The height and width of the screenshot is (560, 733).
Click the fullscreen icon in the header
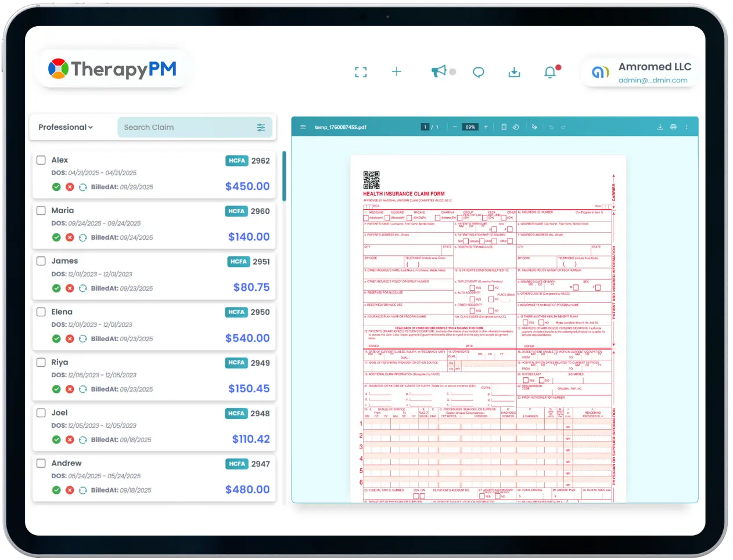click(361, 71)
